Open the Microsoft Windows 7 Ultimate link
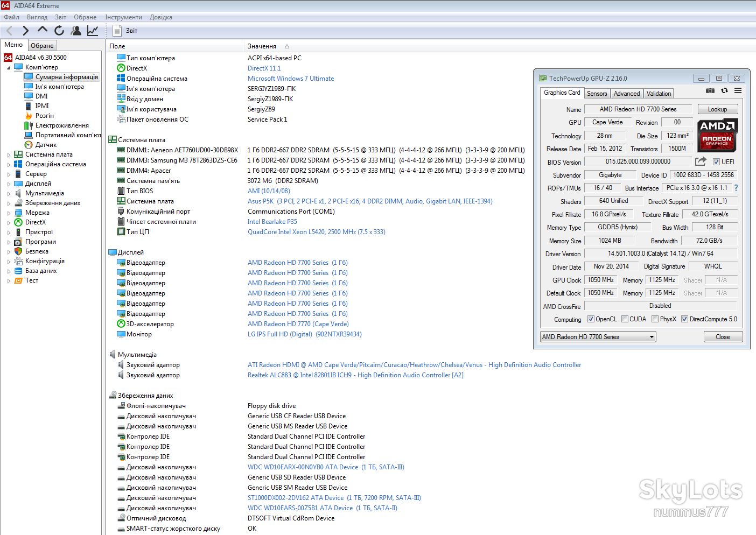Viewport: 756px width, 535px height. tap(291, 79)
